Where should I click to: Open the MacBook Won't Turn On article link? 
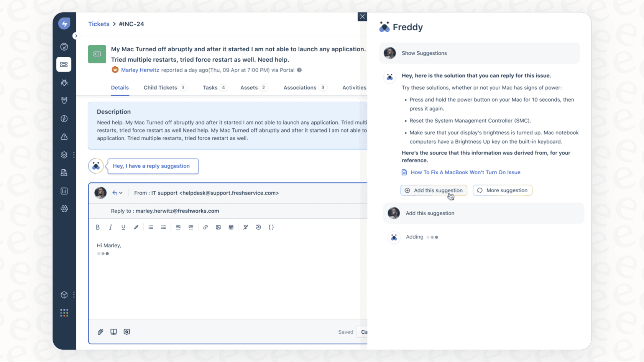coord(465,172)
